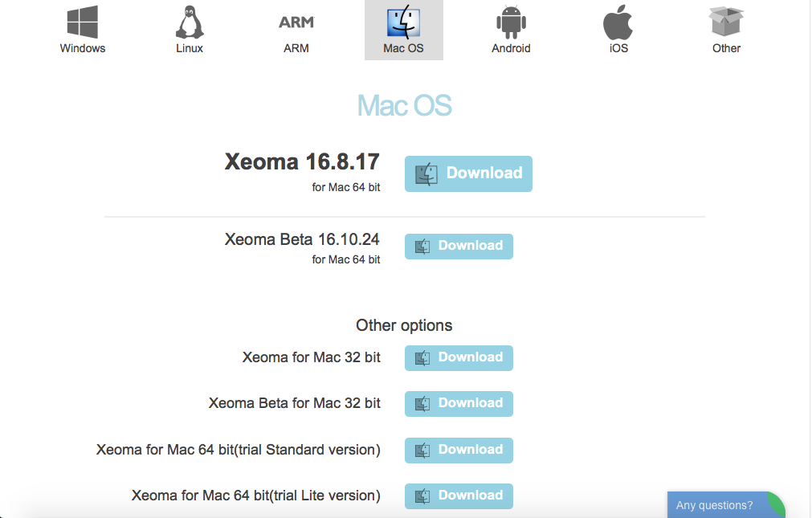Click the Mac OS page heading

coord(405,106)
